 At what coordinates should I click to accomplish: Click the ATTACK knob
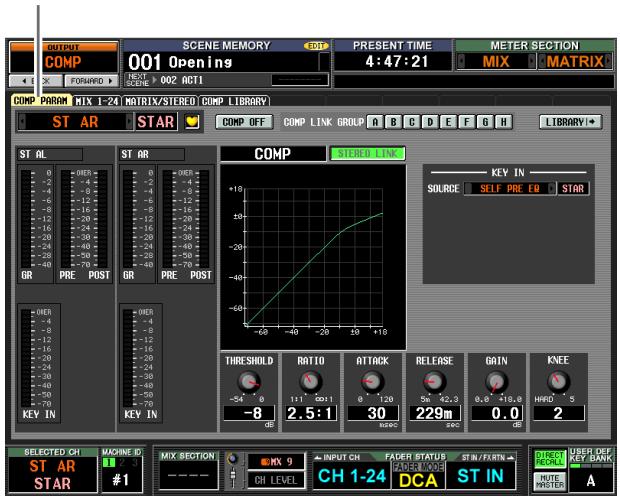(x=372, y=382)
